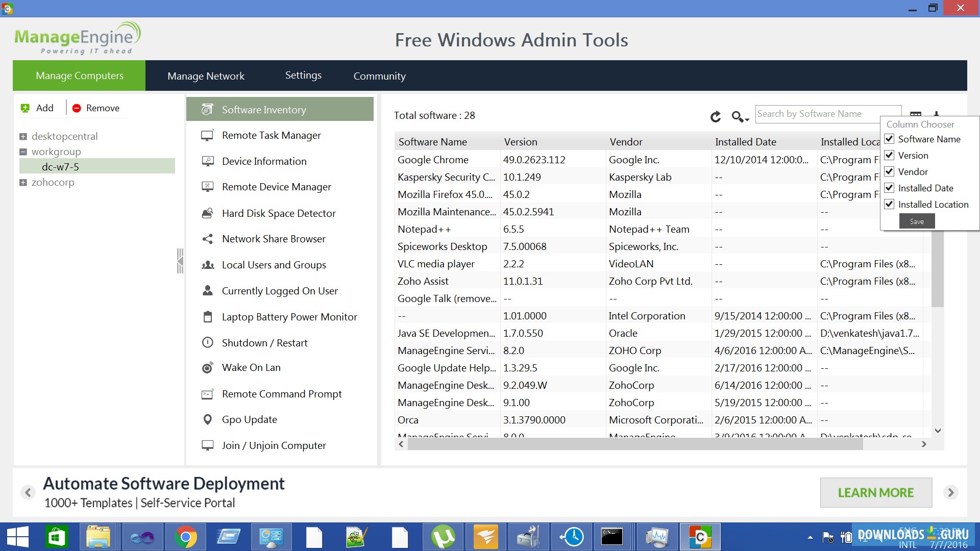Uncheck the Vendor column checkbox
Viewport: 980px width, 551px height.
pos(890,171)
